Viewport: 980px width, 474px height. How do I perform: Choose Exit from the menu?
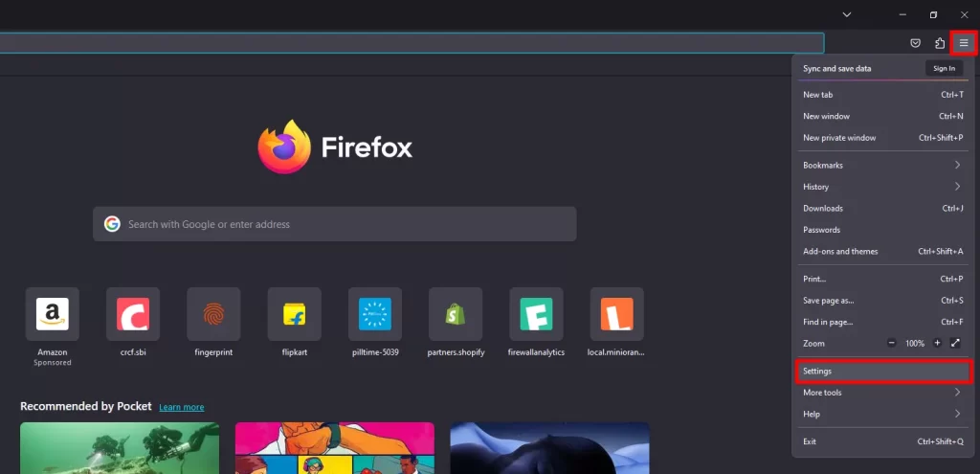coord(882,441)
